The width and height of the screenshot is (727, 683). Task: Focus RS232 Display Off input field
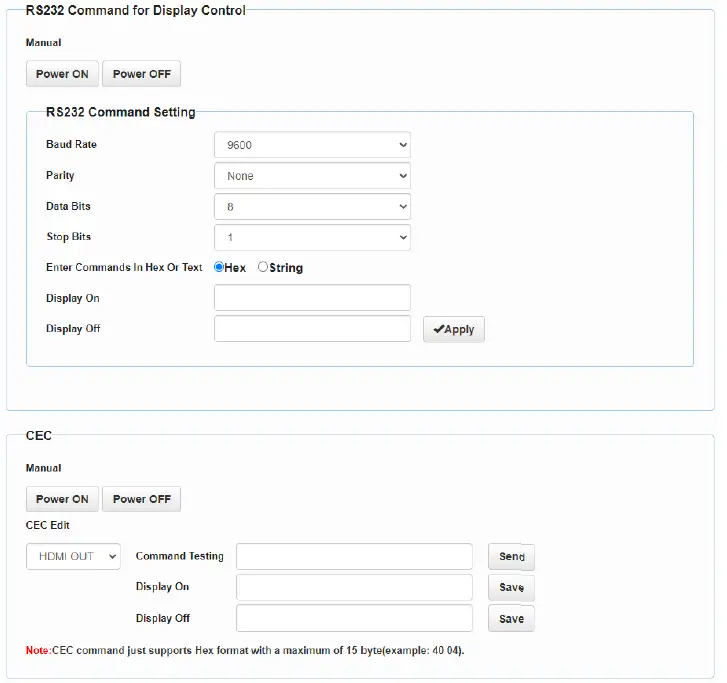(312, 329)
